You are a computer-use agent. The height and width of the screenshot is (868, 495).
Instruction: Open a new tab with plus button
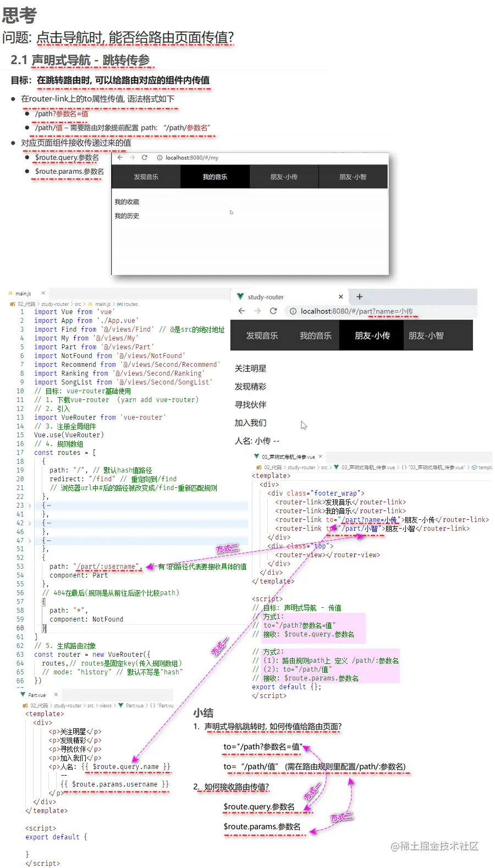pos(359,296)
